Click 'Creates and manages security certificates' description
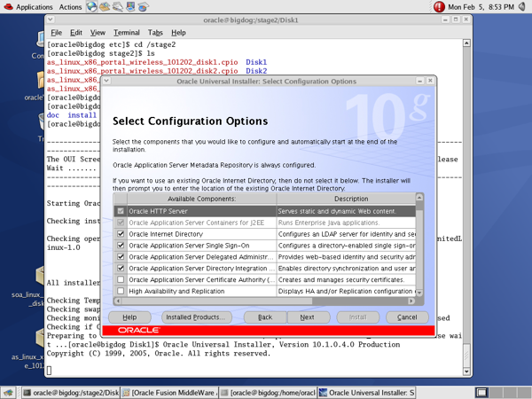This screenshot has width=532, height=399. point(341,279)
